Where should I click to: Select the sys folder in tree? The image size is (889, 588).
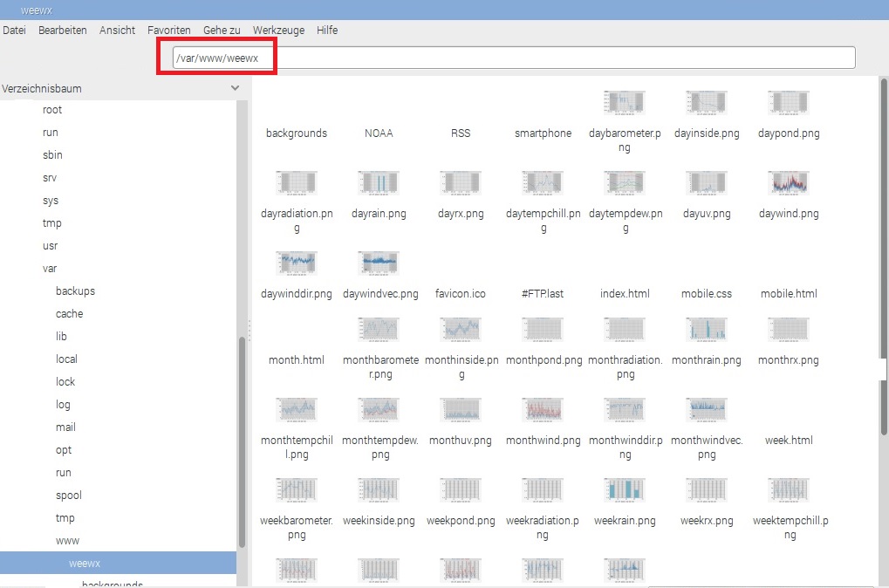pyautogui.click(x=51, y=201)
